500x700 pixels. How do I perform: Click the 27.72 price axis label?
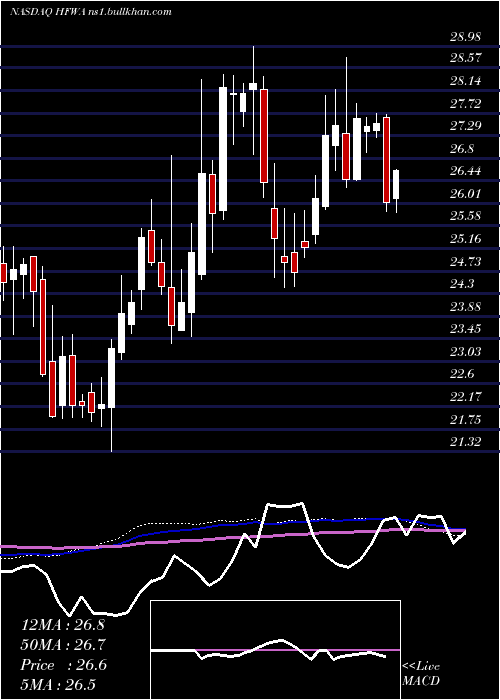[x=465, y=104]
